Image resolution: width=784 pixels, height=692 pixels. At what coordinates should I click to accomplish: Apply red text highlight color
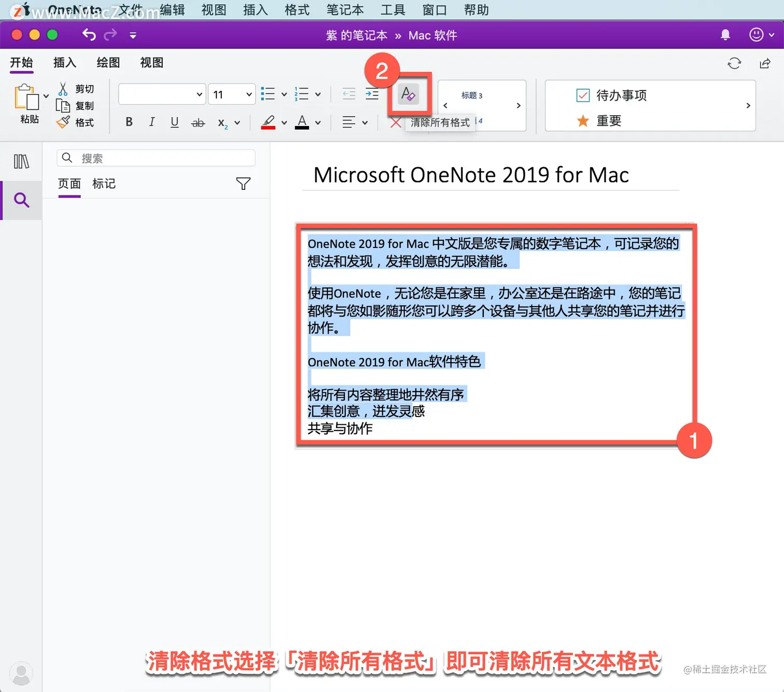coord(268,122)
